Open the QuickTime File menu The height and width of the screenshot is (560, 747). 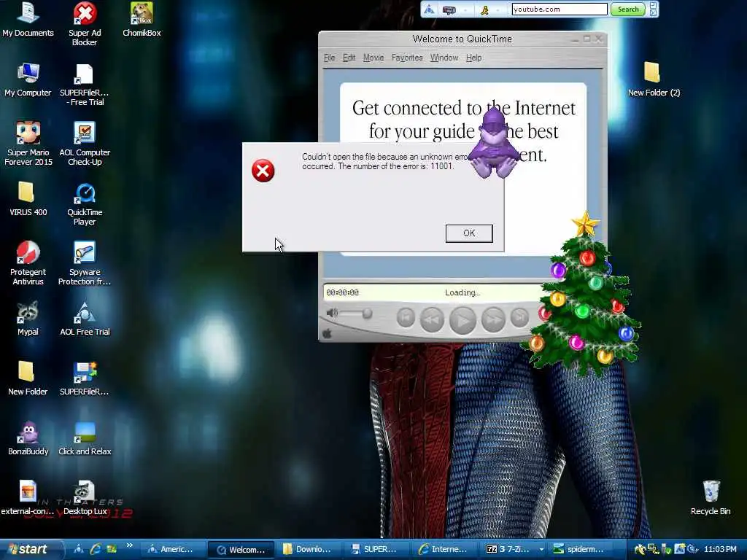(x=329, y=58)
